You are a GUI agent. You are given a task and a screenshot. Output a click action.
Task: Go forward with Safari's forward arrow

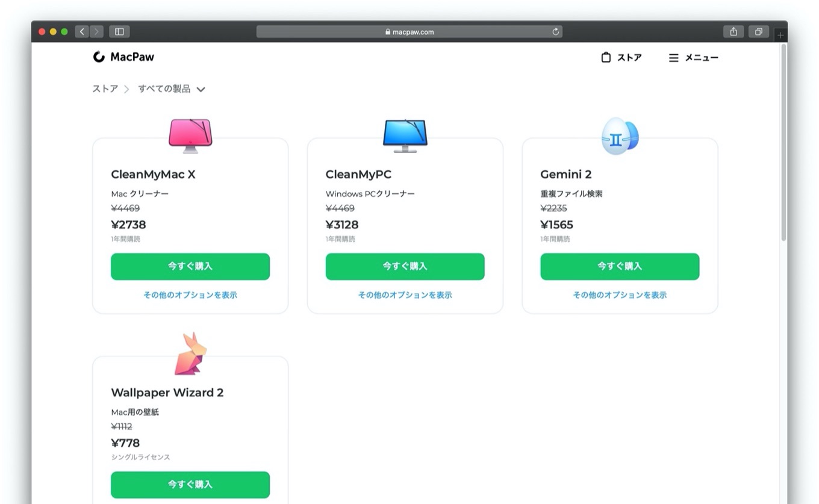pos(96,32)
